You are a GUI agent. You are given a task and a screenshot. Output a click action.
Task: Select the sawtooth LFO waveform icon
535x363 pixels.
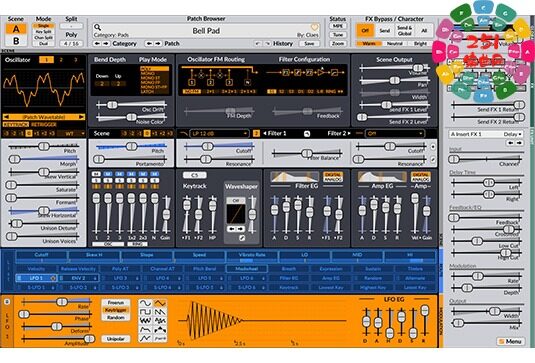point(160,312)
